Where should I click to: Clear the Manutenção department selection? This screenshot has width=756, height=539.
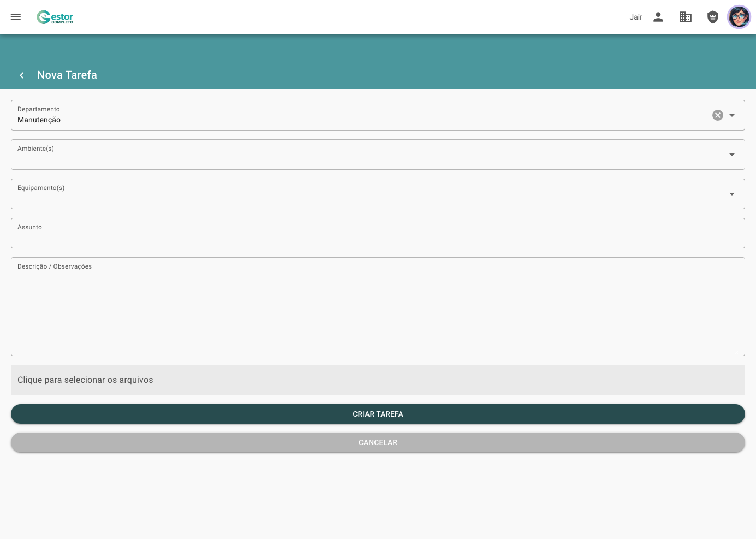click(x=717, y=115)
